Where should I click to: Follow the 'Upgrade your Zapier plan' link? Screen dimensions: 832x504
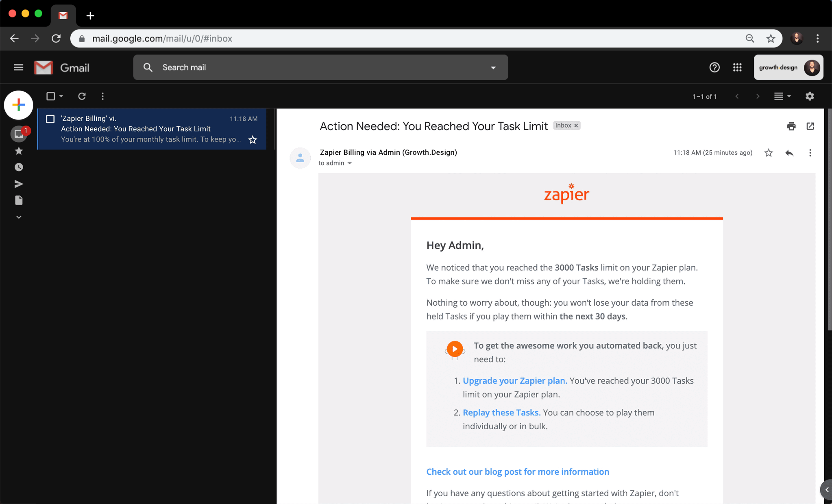click(514, 380)
